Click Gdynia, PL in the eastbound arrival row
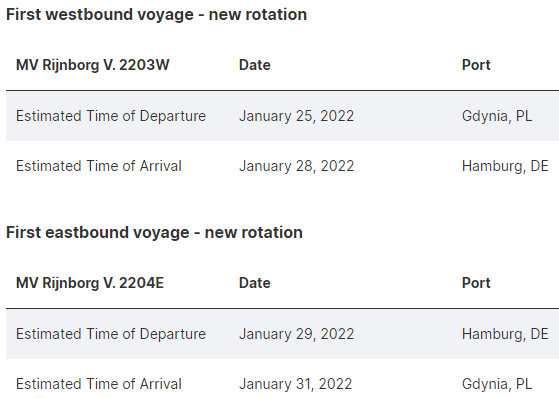 [497, 384]
